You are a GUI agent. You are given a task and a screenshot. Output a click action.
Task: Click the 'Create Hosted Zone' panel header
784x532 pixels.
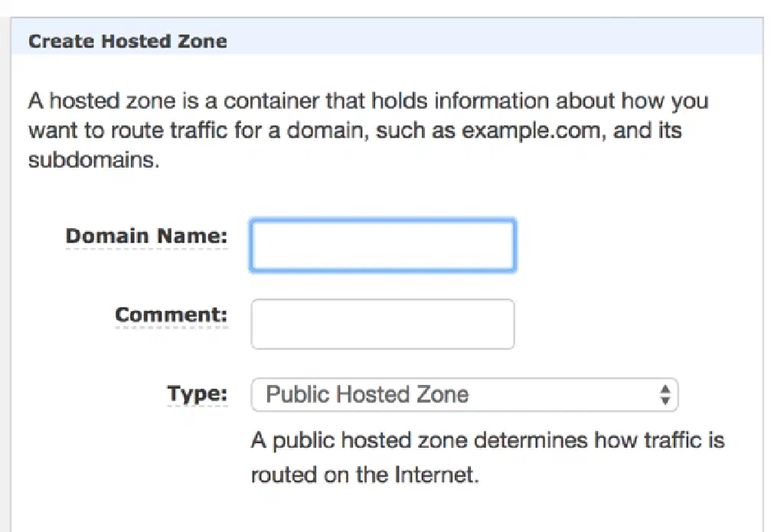pos(127,41)
